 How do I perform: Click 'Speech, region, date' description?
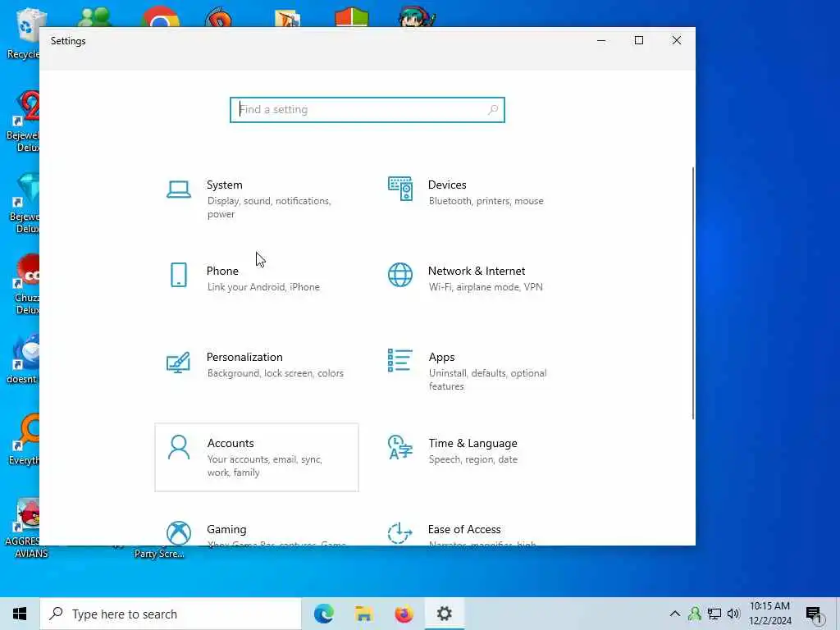473,459
